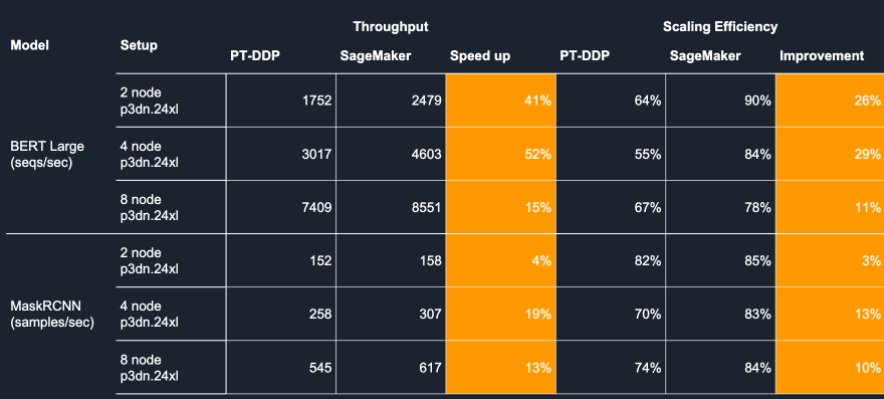This screenshot has width=884, height=399.
Task: Click the MaskRCNN throughput value 307
Action: (430, 314)
